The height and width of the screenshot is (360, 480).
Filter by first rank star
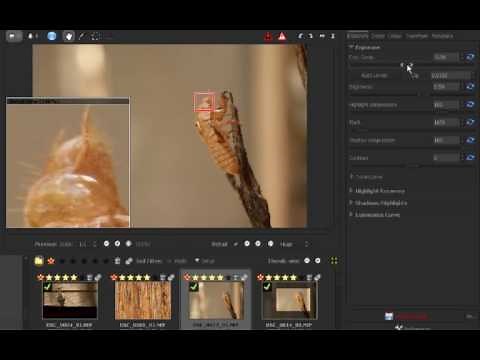(62, 261)
